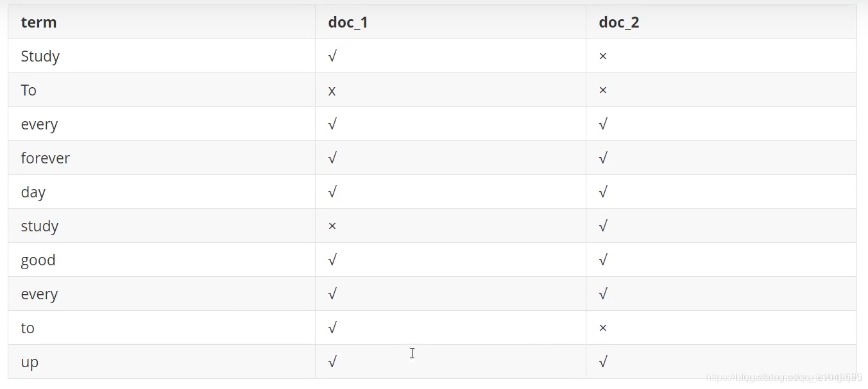Click the "up" term cell

(30, 362)
